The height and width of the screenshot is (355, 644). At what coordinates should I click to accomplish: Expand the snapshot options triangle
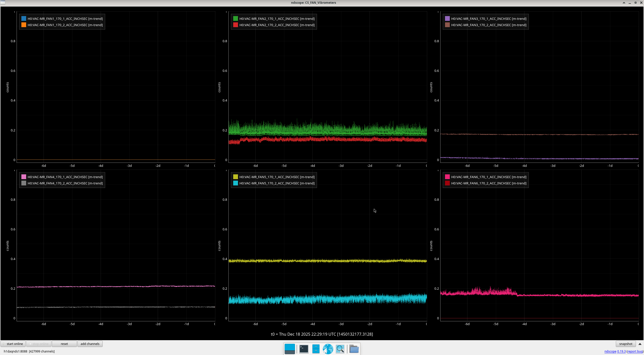click(640, 344)
